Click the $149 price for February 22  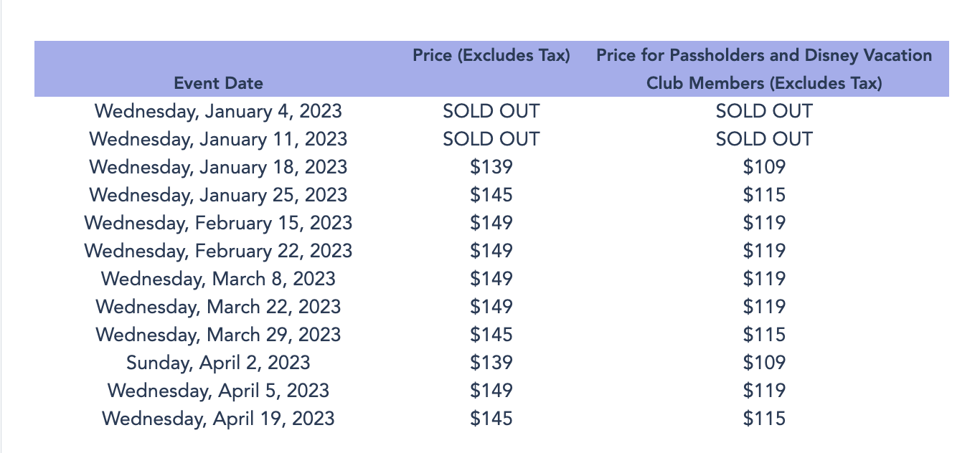[x=491, y=251]
